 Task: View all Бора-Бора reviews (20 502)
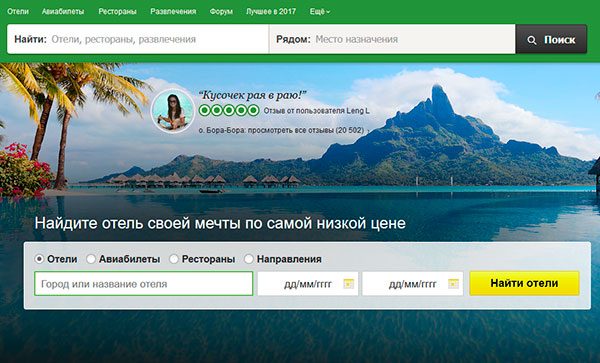[281, 130]
